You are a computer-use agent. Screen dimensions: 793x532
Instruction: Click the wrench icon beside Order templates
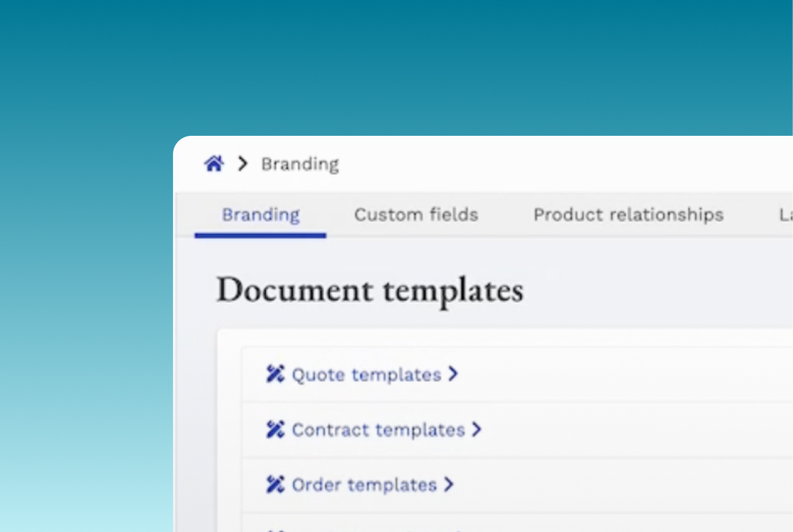(275, 484)
